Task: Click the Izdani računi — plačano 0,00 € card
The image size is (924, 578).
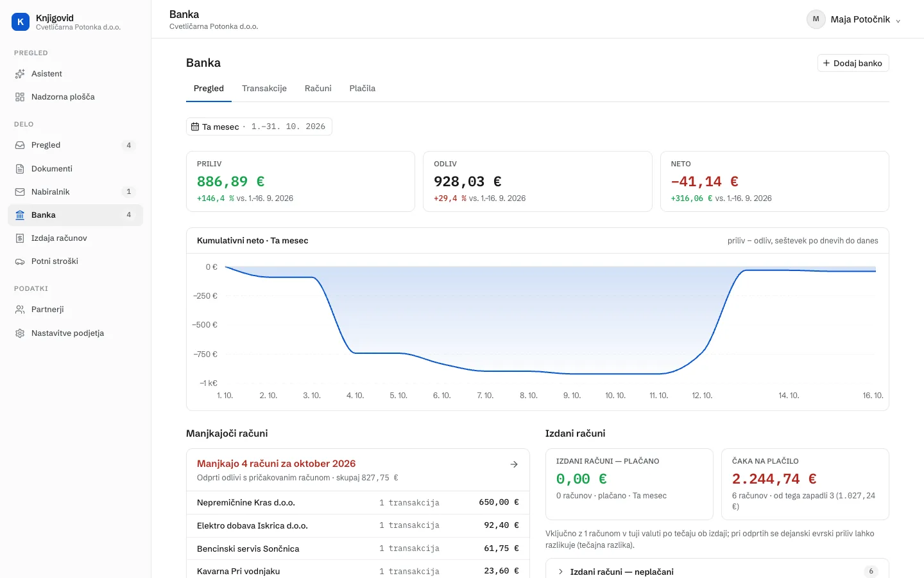Action: [629, 484]
